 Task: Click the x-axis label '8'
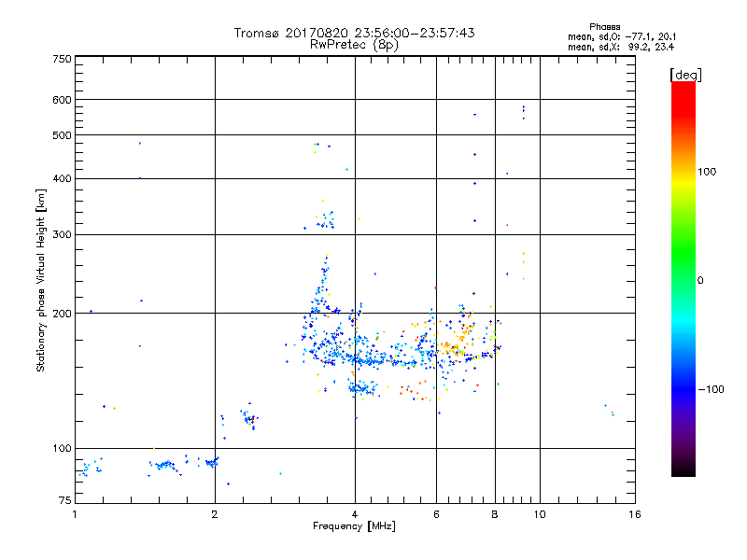pyautogui.click(x=495, y=514)
